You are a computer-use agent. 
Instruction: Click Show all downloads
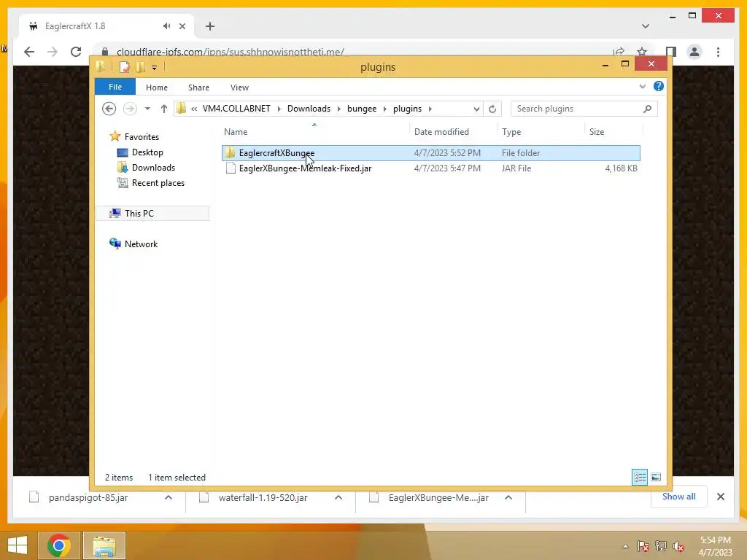pos(678,497)
